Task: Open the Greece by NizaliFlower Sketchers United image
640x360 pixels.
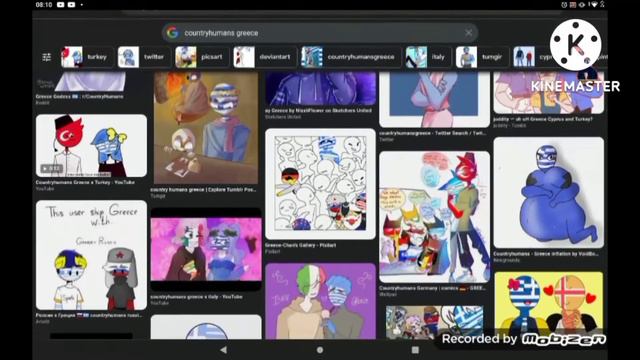Action: click(320, 89)
